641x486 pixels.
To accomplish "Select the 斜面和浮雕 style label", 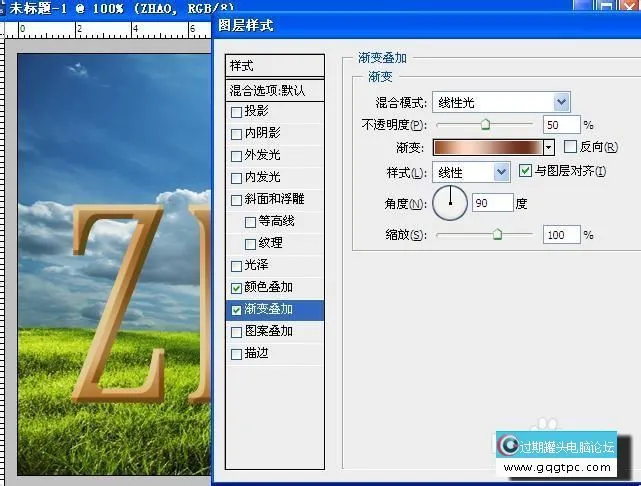I will 274,199.
